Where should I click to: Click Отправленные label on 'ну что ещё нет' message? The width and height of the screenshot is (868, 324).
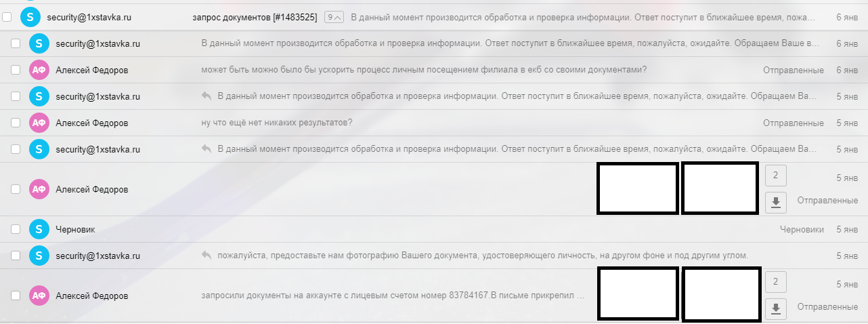[x=793, y=123]
